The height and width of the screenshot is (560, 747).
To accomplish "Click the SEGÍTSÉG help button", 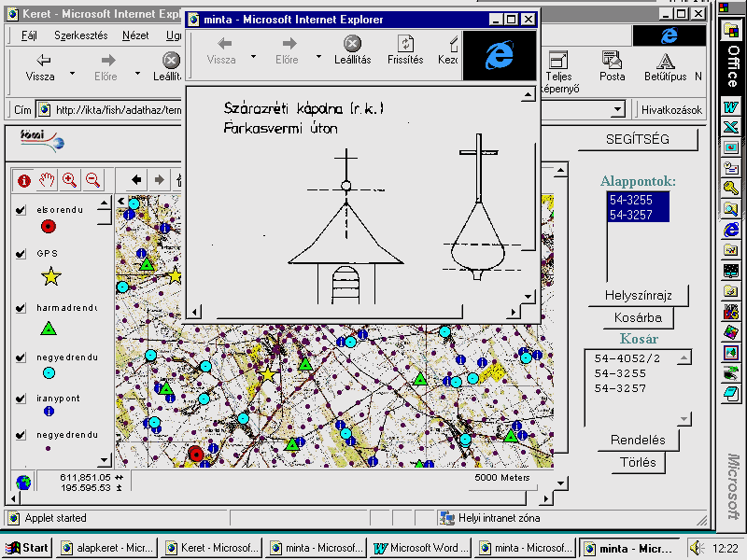I will click(638, 139).
